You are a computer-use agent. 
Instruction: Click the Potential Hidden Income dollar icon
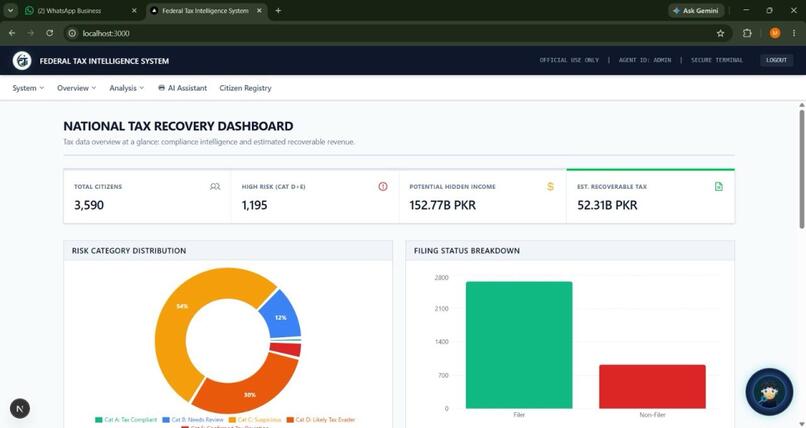click(550, 187)
